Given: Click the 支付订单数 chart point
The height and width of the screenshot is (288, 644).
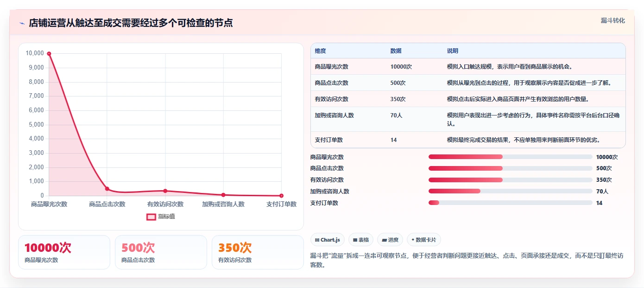Looking at the screenshot, I should tap(281, 196).
